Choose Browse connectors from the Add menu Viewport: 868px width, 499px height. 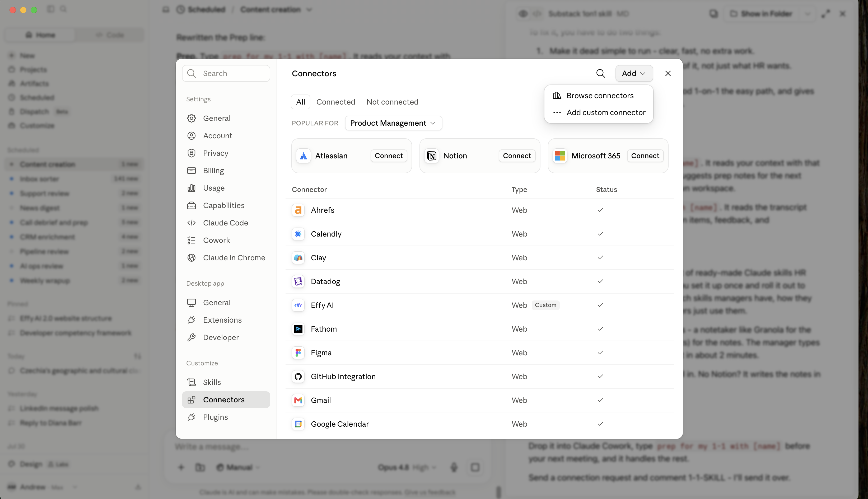click(x=599, y=96)
